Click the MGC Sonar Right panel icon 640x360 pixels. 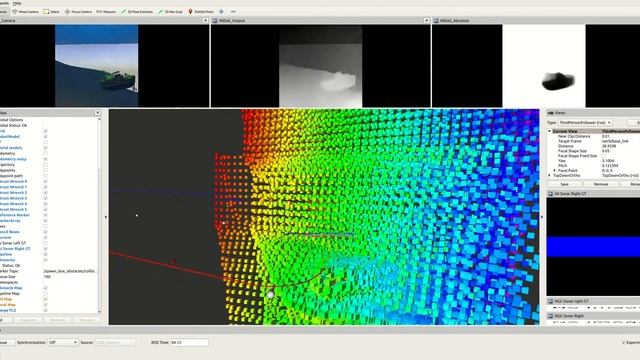click(x=550, y=316)
